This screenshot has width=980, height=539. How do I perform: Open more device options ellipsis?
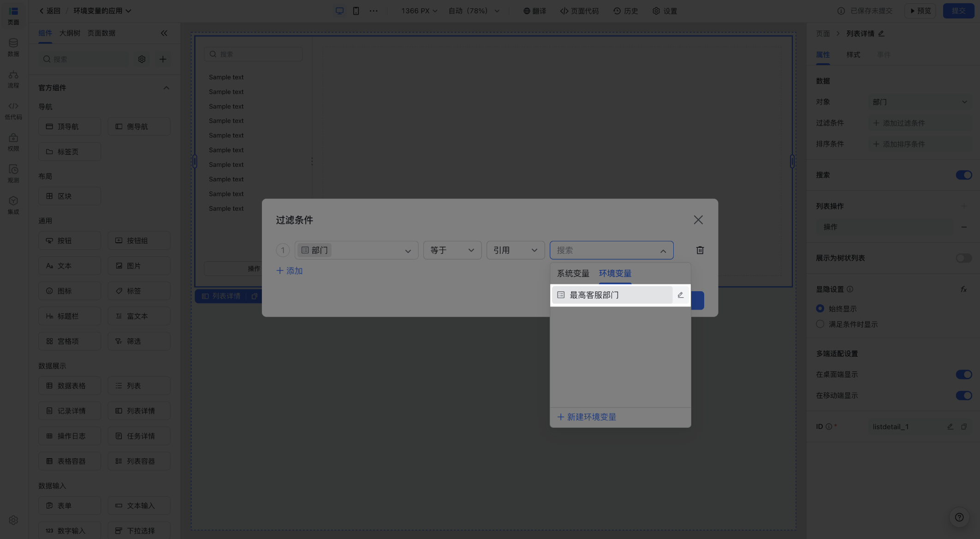pyautogui.click(x=374, y=11)
